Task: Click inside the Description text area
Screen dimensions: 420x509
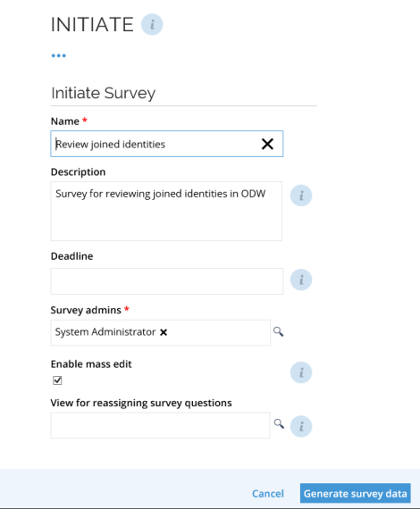Action: click(166, 211)
